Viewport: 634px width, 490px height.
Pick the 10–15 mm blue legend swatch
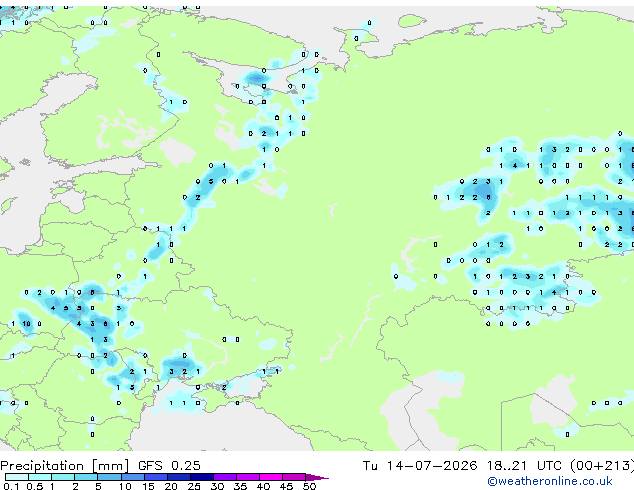click(132, 477)
